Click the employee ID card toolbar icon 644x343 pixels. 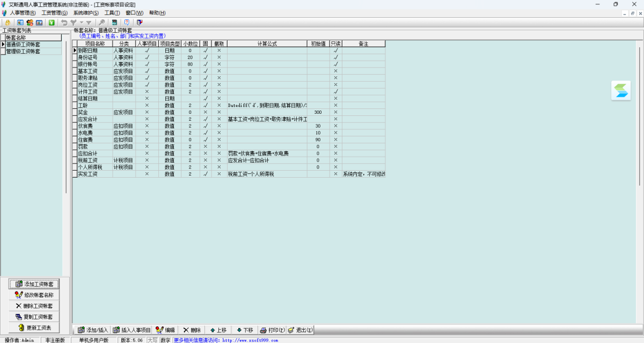click(x=20, y=23)
